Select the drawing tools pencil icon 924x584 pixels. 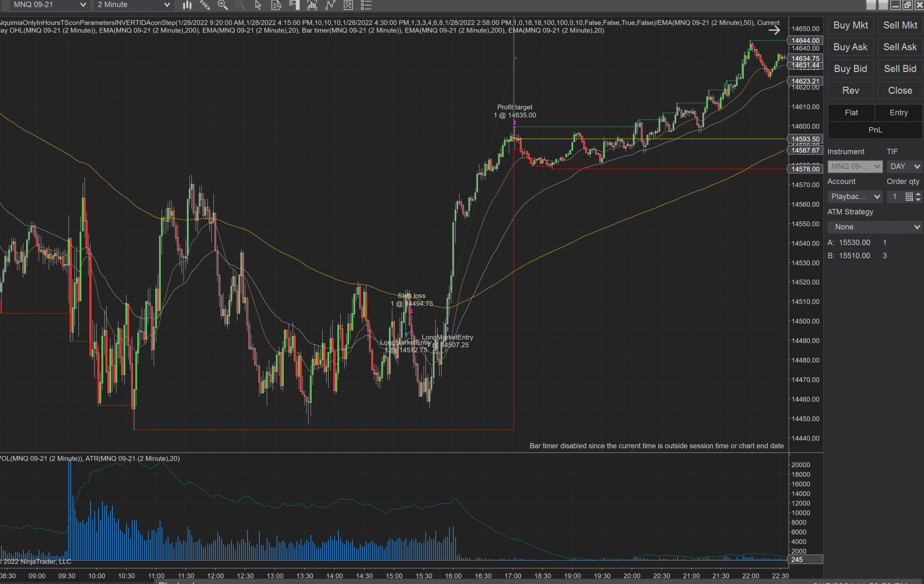(205, 5)
